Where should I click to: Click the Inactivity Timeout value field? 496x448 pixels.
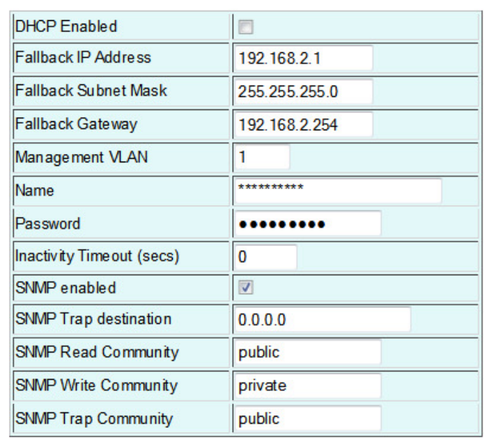[265, 256]
